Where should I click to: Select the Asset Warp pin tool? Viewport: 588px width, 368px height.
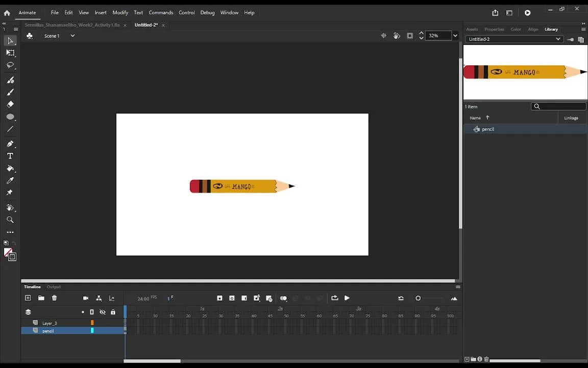pyautogui.click(x=10, y=193)
